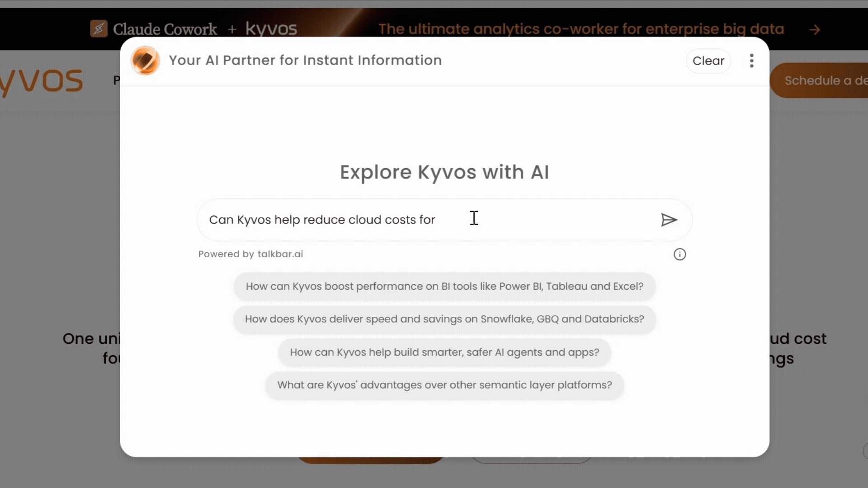Click the info circle icon

[679, 254]
